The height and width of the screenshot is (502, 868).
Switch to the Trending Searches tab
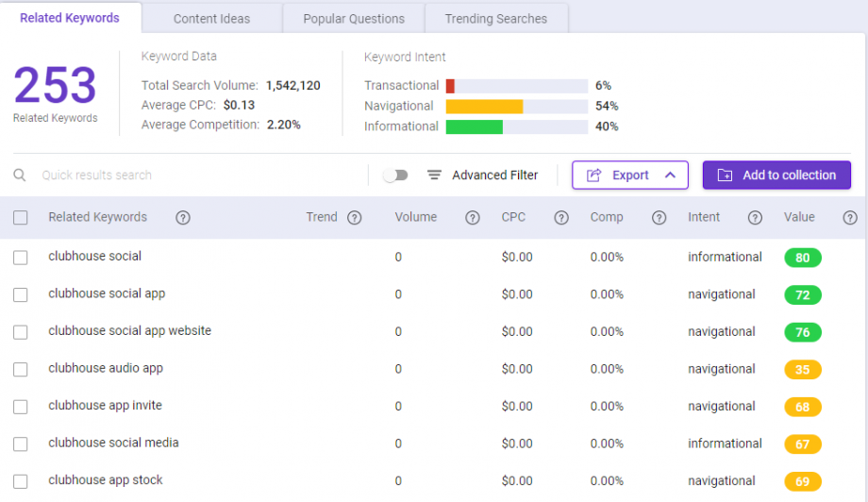click(x=496, y=19)
